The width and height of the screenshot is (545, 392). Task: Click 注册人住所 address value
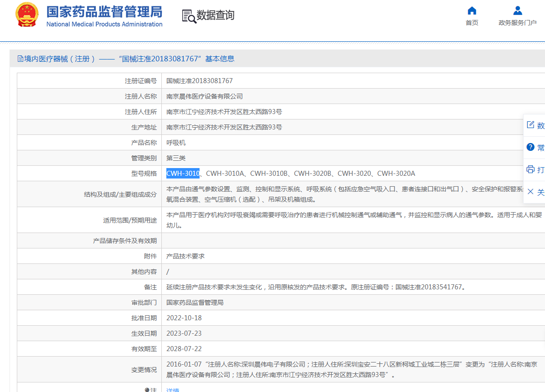(224, 112)
